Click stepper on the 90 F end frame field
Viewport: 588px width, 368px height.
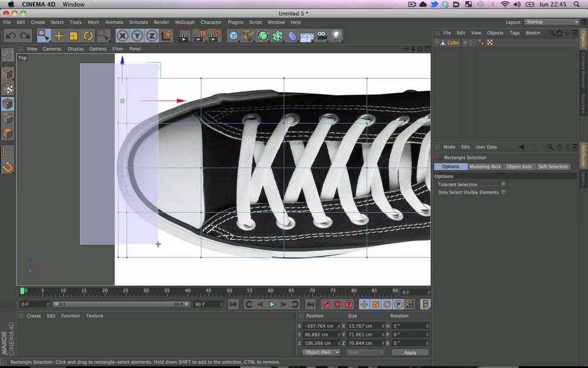click(x=221, y=304)
